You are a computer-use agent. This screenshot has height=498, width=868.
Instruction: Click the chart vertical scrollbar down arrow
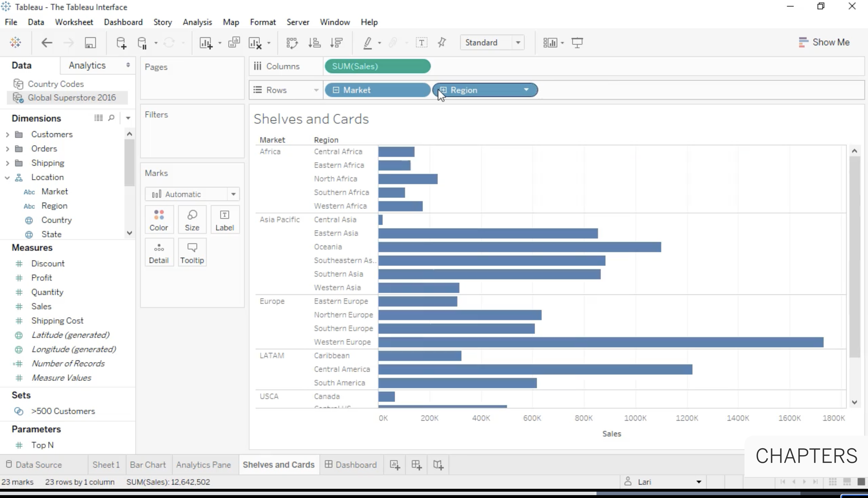pyautogui.click(x=854, y=402)
